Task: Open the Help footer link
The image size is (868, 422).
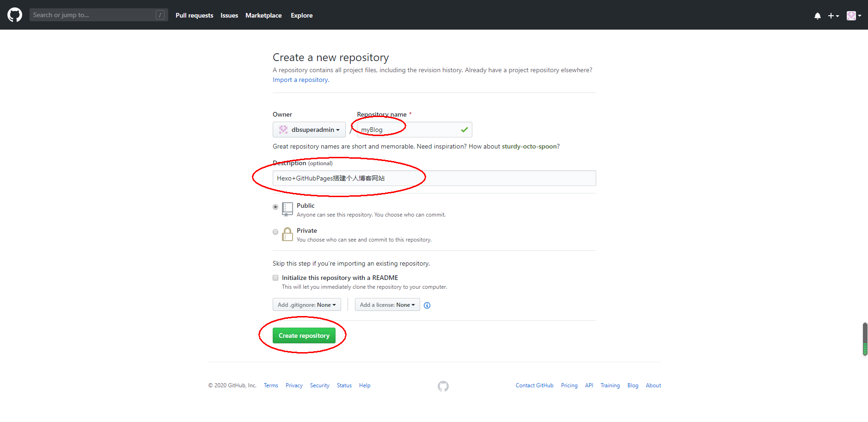Action: pos(365,385)
